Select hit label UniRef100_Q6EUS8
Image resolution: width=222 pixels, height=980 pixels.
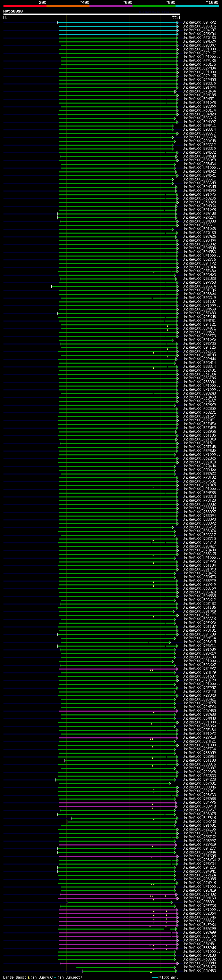pos(199,278)
